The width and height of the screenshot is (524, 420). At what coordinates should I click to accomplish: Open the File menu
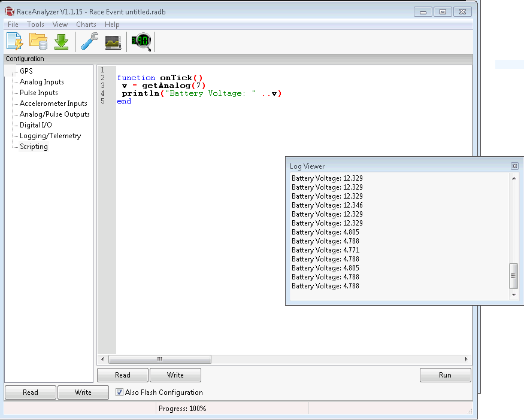pyautogui.click(x=13, y=25)
